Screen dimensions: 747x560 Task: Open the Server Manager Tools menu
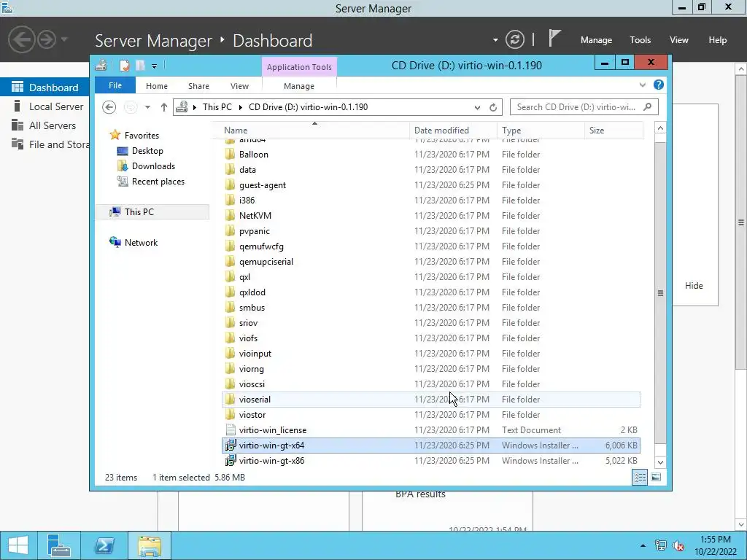[640, 40]
